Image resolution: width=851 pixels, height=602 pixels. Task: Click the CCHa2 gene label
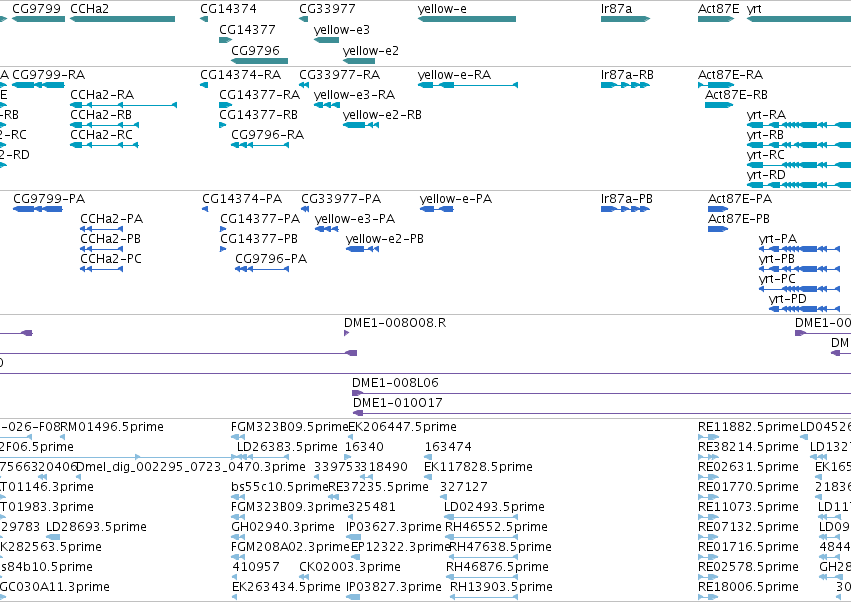90,9
